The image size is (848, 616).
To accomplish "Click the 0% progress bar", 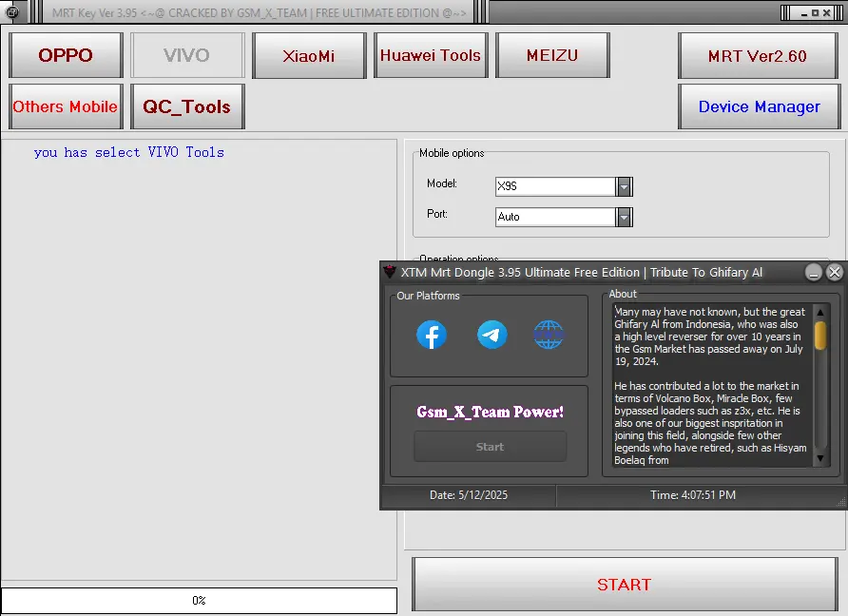I will coord(199,601).
